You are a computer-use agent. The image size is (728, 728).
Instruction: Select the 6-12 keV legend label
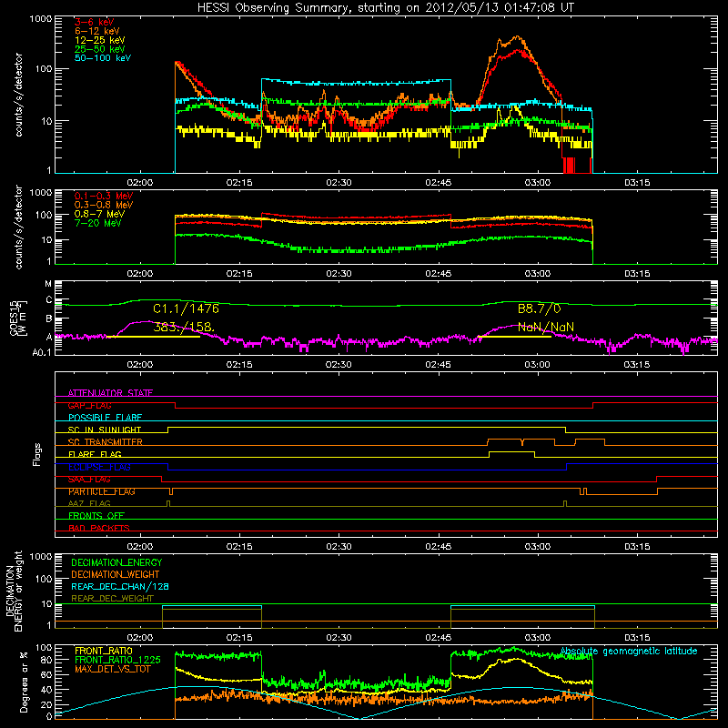click(97, 31)
